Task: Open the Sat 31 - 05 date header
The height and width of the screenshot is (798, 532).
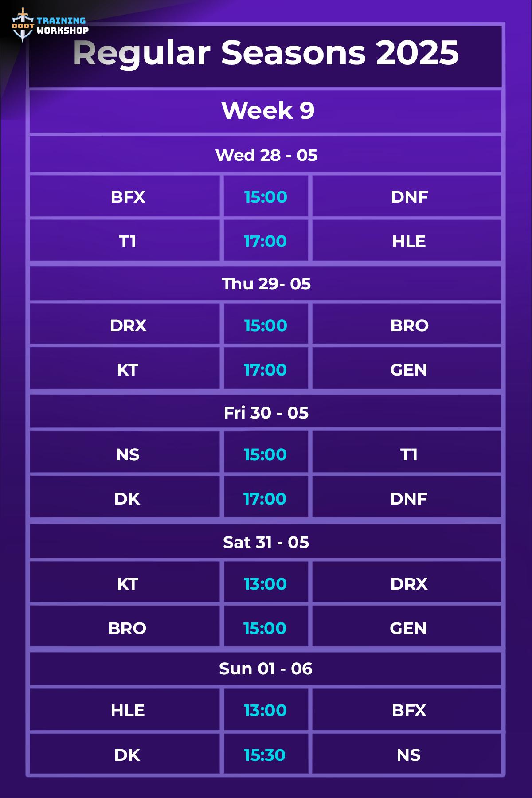Action: coord(266,542)
